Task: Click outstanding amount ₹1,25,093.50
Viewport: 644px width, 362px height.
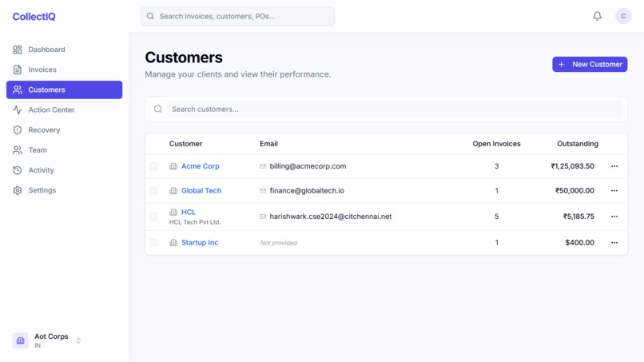Action: [573, 166]
